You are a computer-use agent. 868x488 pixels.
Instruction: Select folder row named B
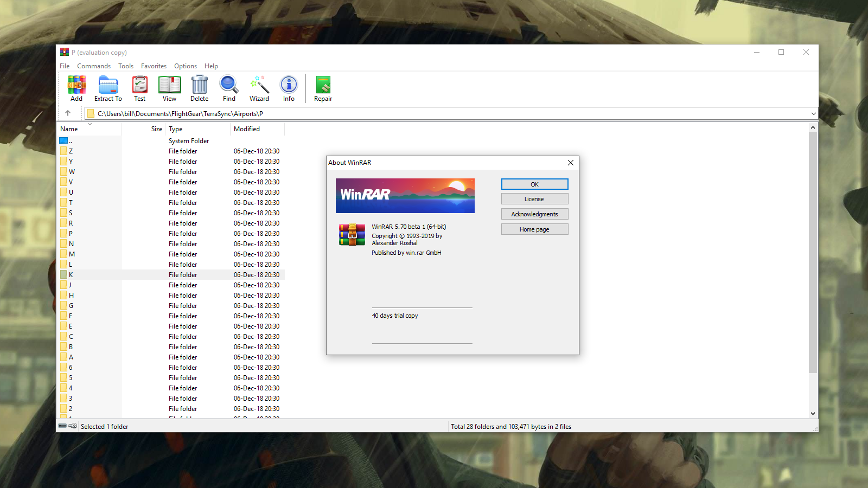pyautogui.click(x=171, y=347)
